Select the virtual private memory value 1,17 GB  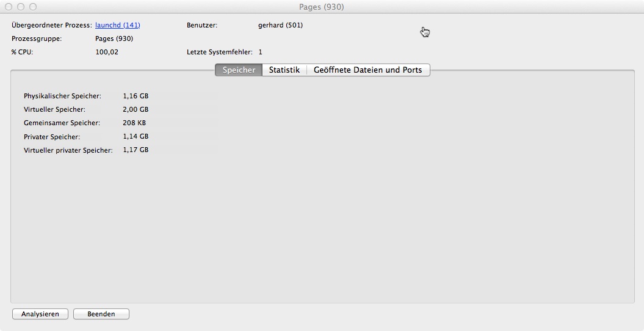pyautogui.click(x=136, y=150)
